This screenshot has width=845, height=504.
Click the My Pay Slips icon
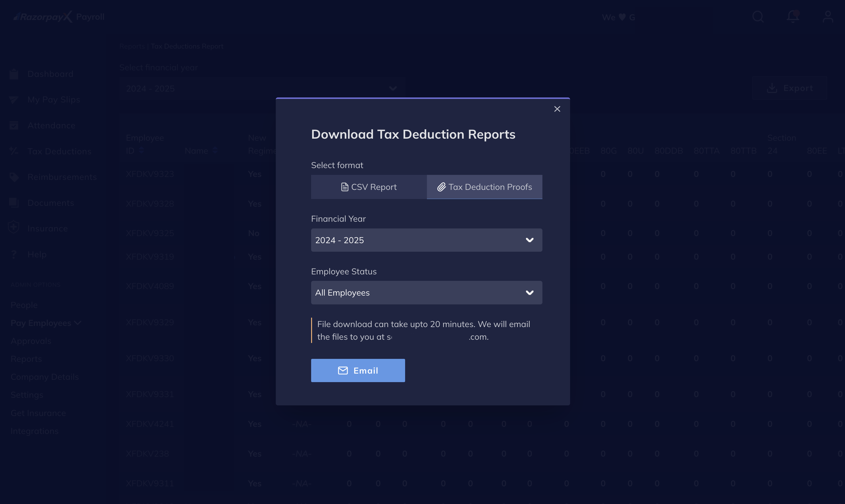pos(14,100)
